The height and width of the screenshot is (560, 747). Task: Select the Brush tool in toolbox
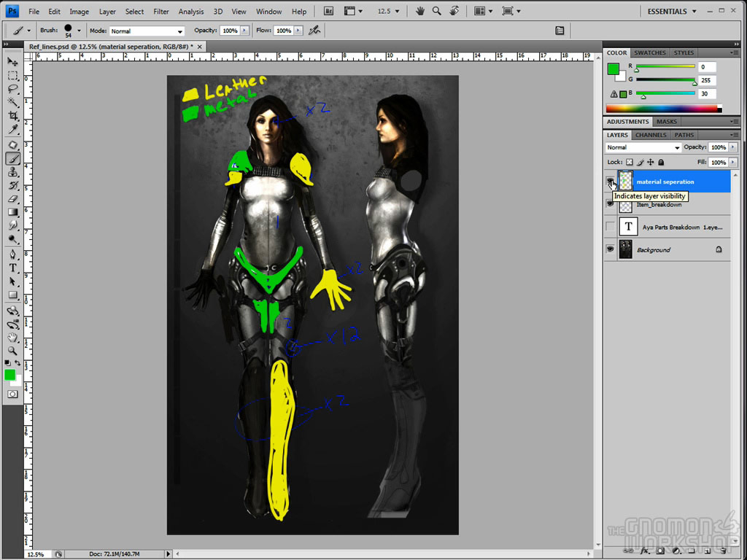tap(13, 158)
